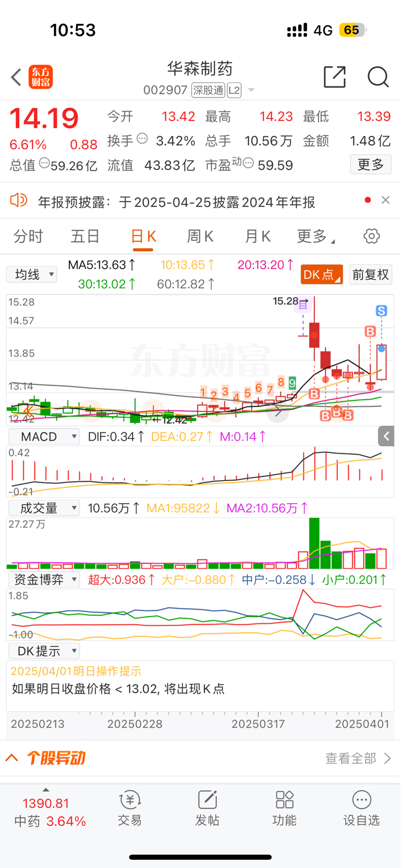Open the 均线 indicator dropdown
The image size is (401, 868).
(32, 274)
